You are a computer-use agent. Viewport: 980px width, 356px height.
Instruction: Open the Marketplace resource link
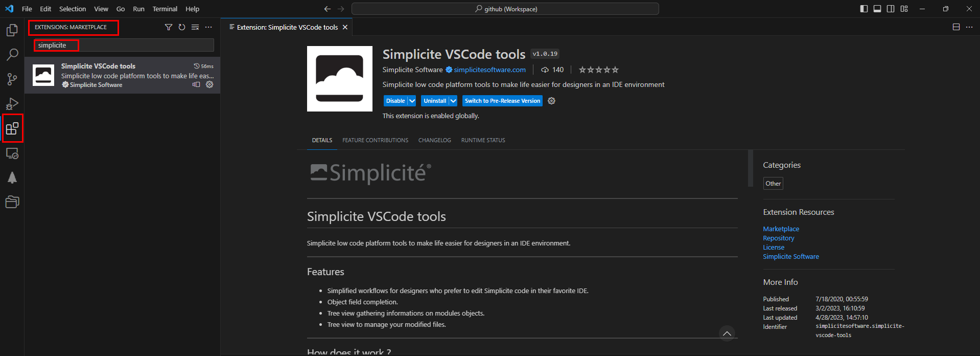781,229
